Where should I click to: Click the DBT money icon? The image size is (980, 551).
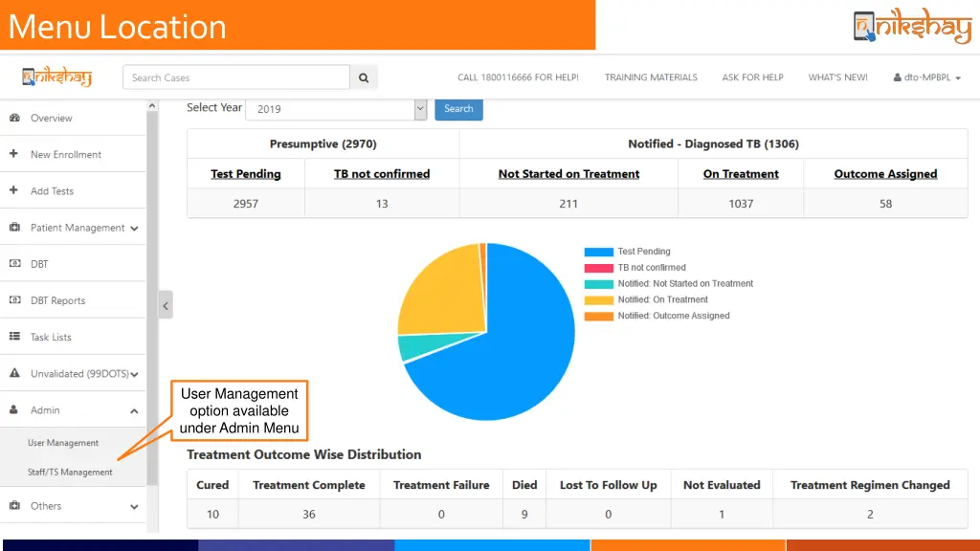click(x=15, y=264)
